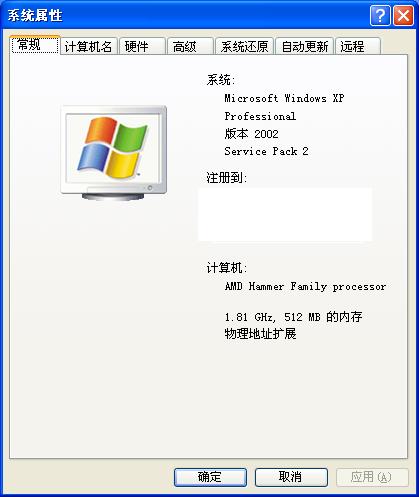
Task: Go to the 高级 tab
Action: [x=190, y=46]
